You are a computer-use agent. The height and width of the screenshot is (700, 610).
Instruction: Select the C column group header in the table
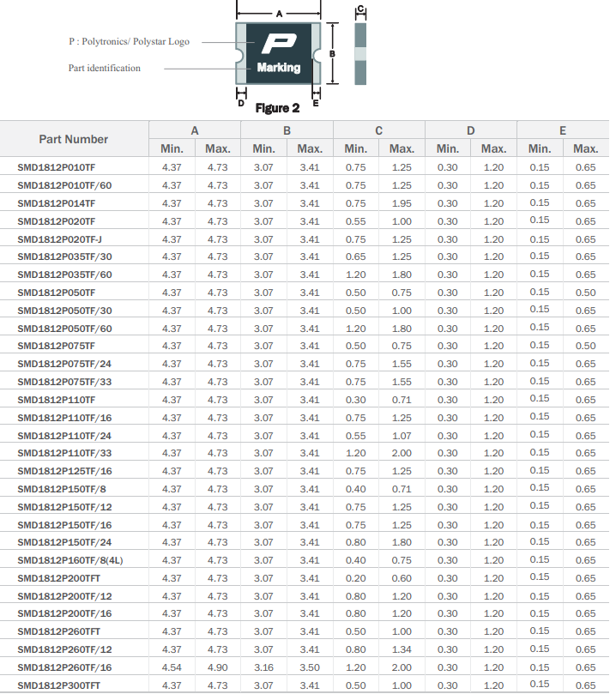(378, 130)
